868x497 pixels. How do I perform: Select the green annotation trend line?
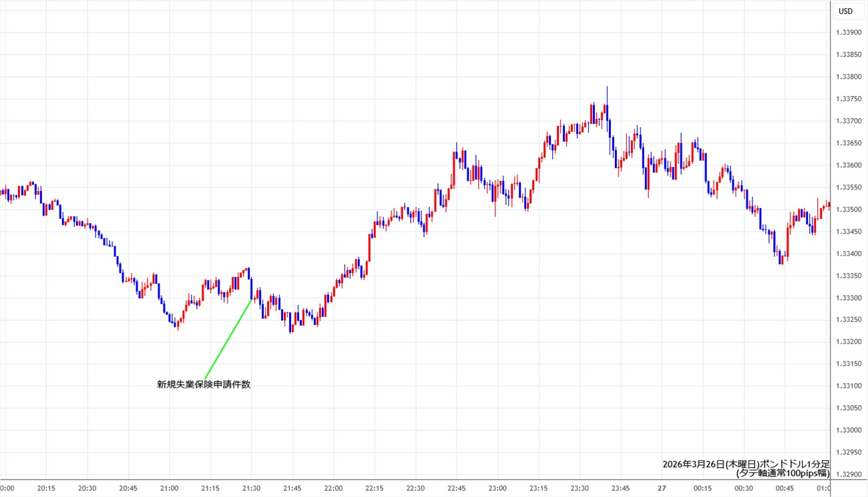click(227, 340)
